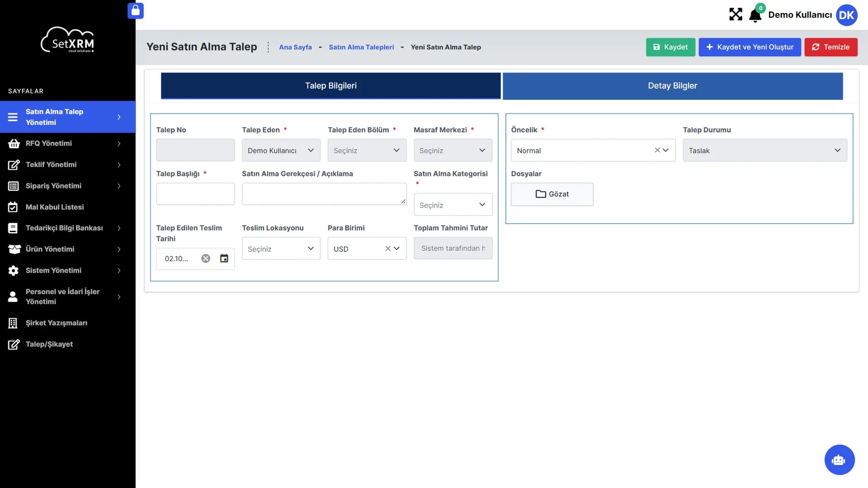
Task: Click the SetXRM logo
Action: click(x=68, y=40)
